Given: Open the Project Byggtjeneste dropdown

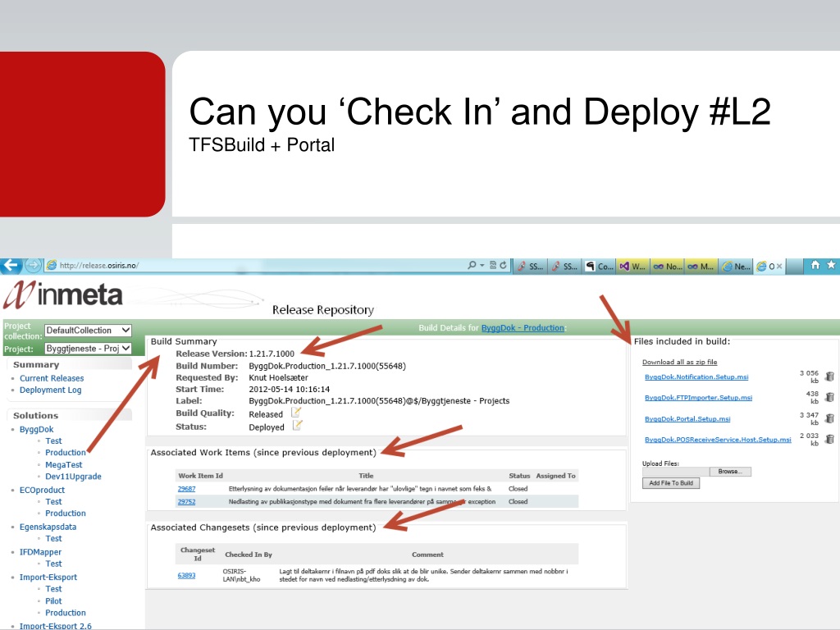Looking at the screenshot, I should (x=88, y=348).
